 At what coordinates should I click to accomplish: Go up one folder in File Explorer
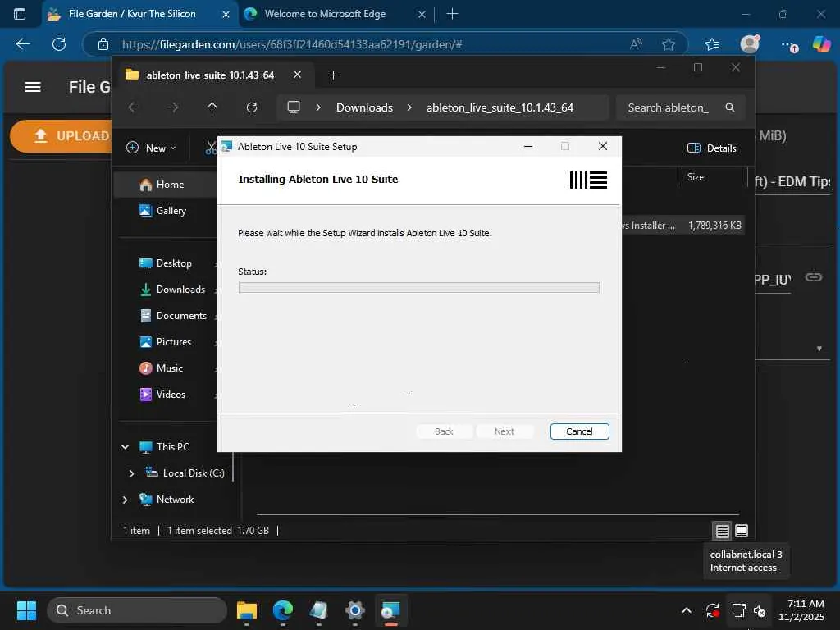tap(212, 107)
